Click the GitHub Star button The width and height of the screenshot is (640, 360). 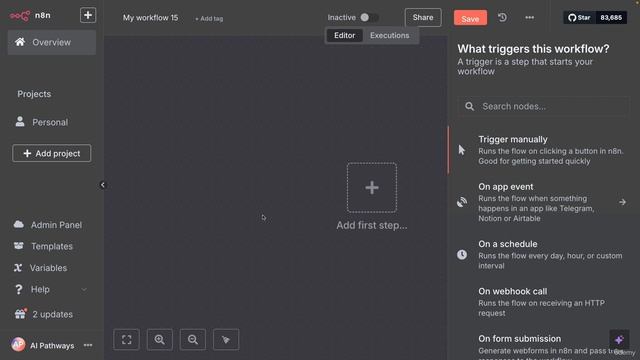tap(580, 18)
